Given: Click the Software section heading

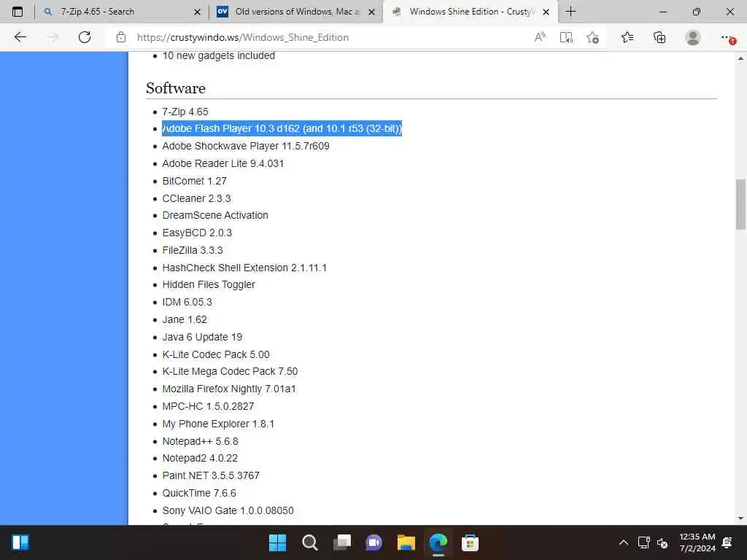Looking at the screenshot, I should click(176, 88).
